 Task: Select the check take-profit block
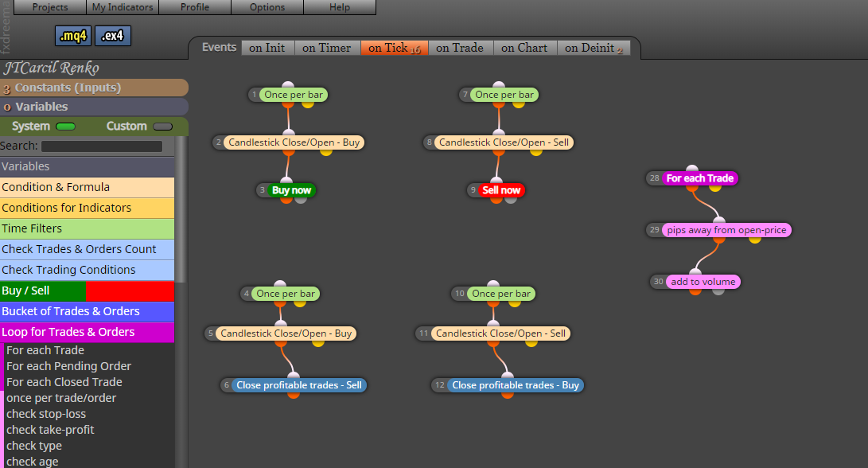[50, 431]
